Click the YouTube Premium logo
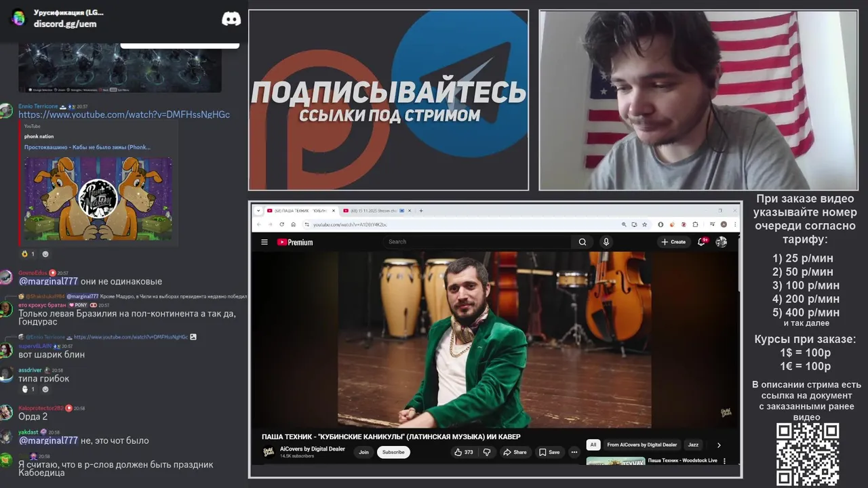Screen dimensions: 868x488 click(295, 242)
